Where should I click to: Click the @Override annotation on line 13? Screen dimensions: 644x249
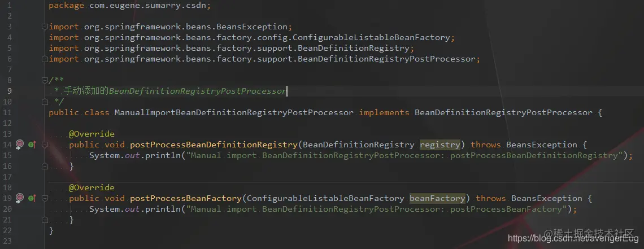92,134
